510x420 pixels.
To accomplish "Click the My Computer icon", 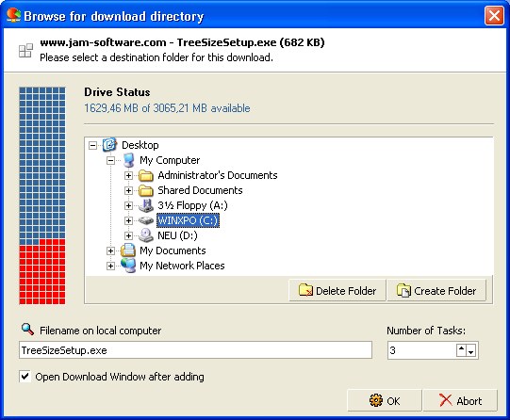I will click(129, 160).
